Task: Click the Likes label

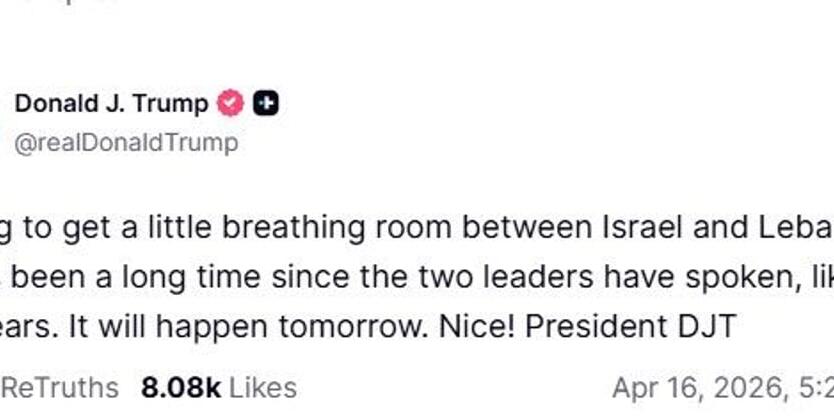Action: (262, 387)
